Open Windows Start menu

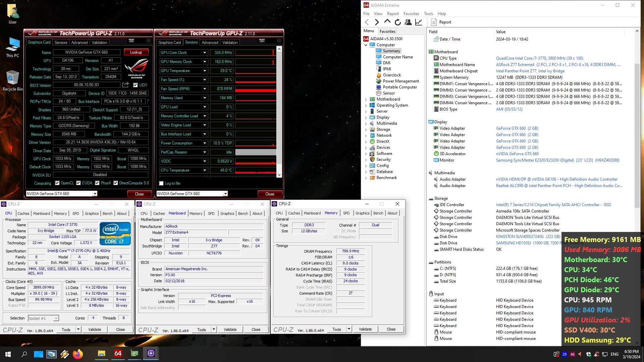(x=8, y=354)
